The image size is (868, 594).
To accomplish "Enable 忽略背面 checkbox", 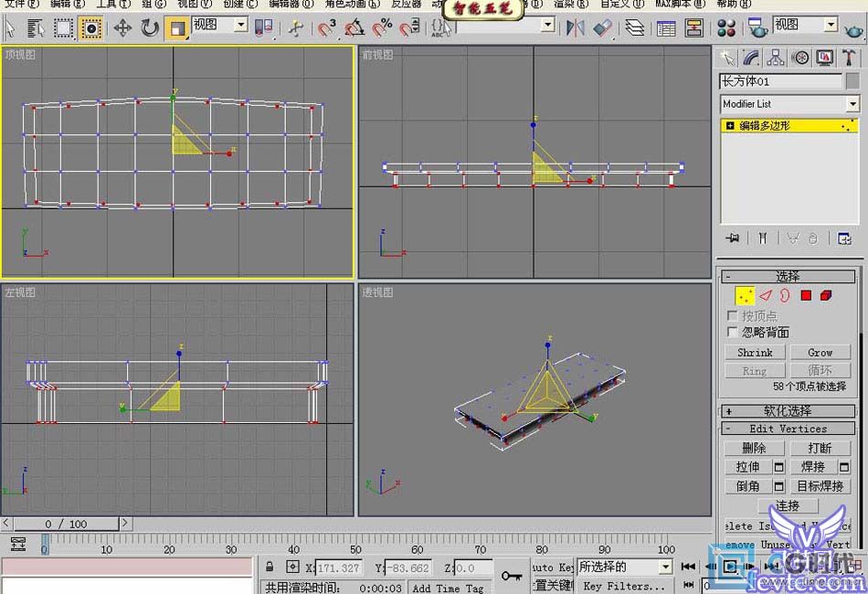I will click(732, 332).
